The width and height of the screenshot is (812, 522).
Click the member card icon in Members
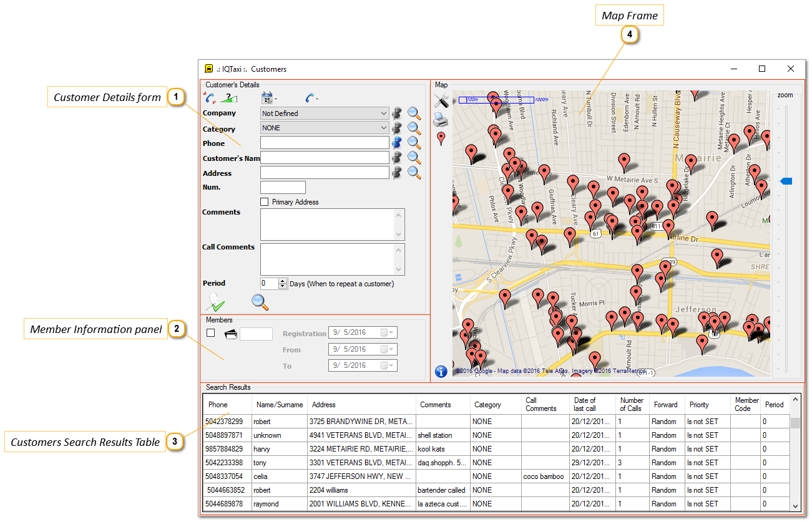tap(230, 333)
